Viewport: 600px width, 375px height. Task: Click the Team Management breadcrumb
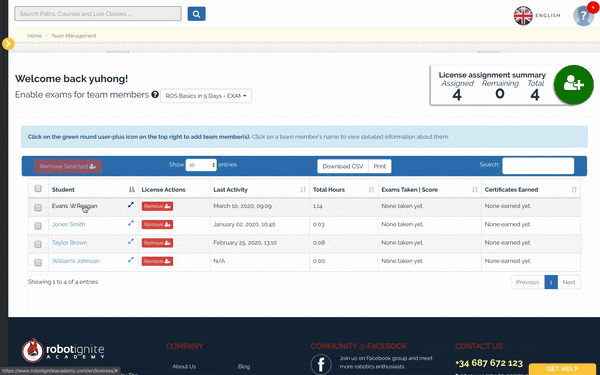pyautogui.click(x=74, y=36)
